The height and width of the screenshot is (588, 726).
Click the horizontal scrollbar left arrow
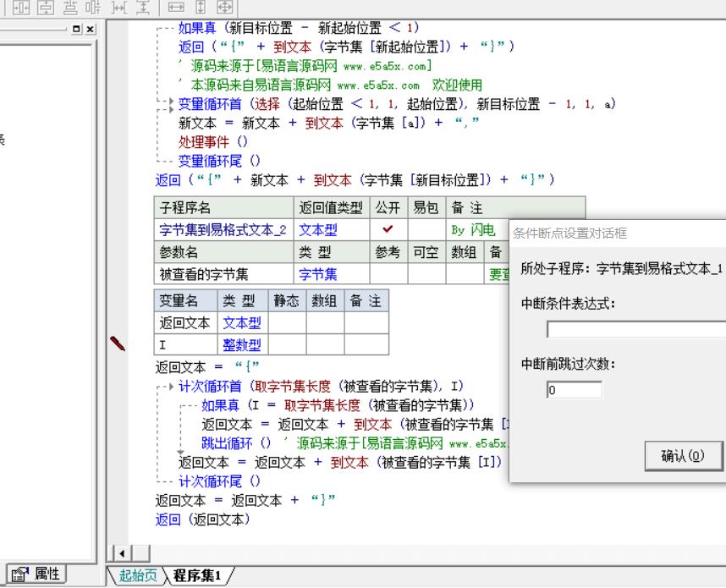point(122,553)
